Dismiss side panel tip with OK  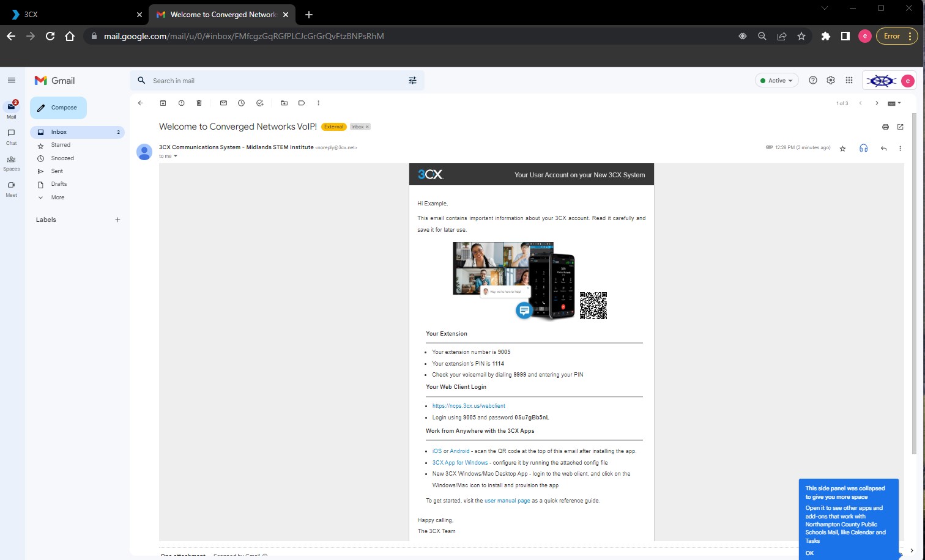click(809, 553)
